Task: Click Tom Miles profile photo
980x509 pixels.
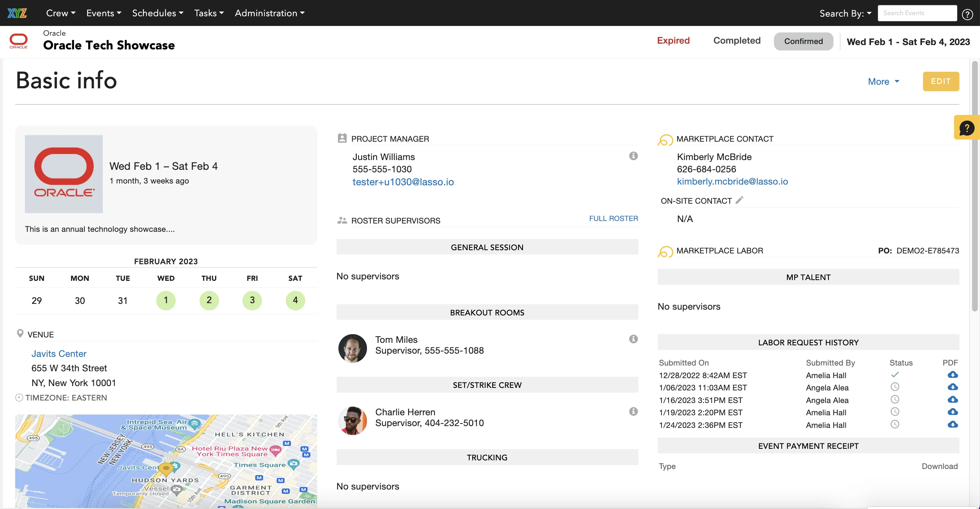Action: [352, 348]
